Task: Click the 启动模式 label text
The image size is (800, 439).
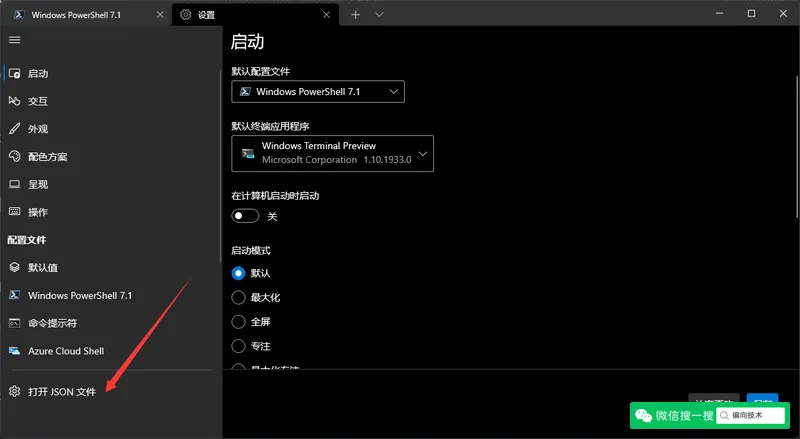Action: click(x=251, y=251)
